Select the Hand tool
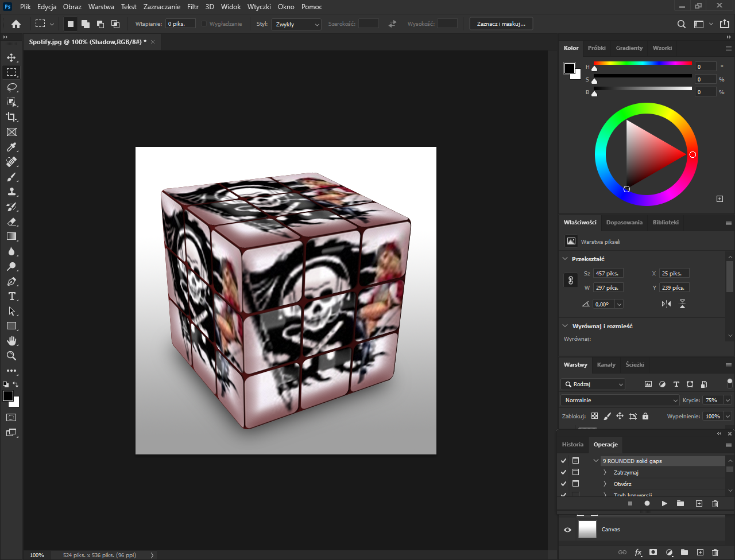Screen dimensions: 735x560 tap(11, 341)
